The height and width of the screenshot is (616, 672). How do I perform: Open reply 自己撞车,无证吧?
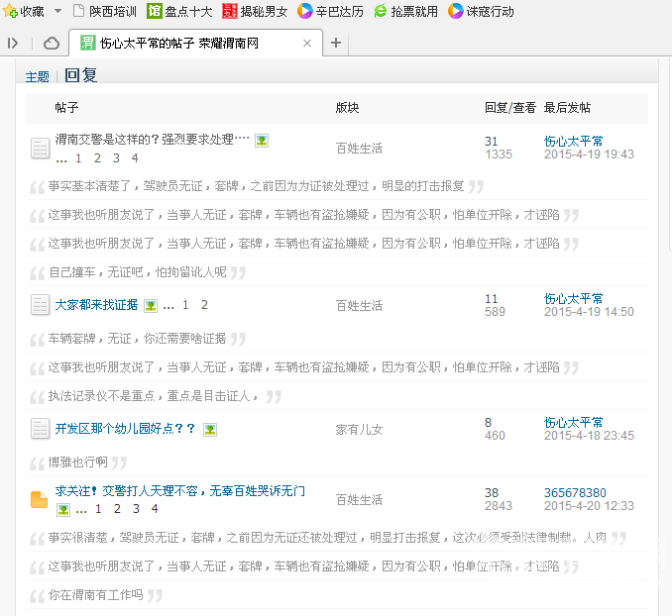point(137,272)
